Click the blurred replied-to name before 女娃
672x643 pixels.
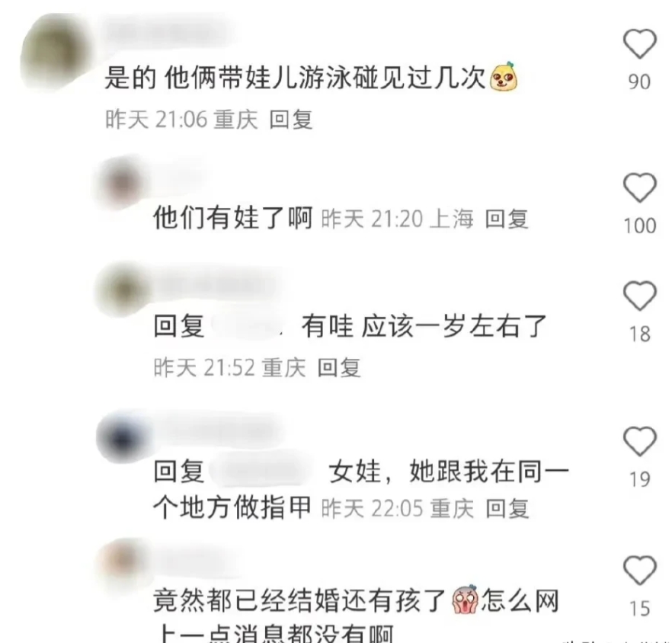pos(264,472)
